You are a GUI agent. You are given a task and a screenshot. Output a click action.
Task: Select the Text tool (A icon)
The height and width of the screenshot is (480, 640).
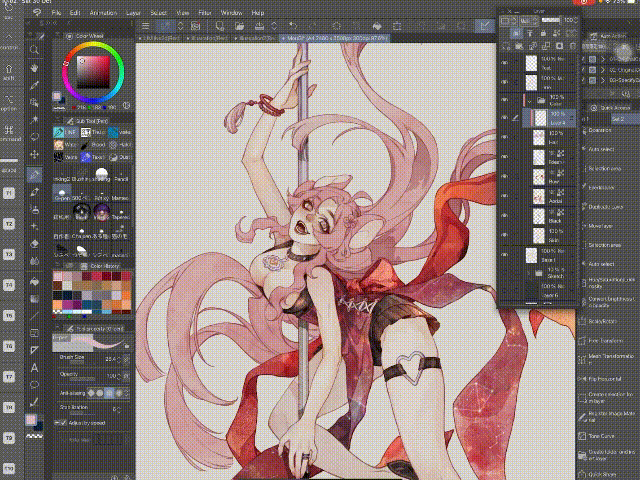coord(34,367)
